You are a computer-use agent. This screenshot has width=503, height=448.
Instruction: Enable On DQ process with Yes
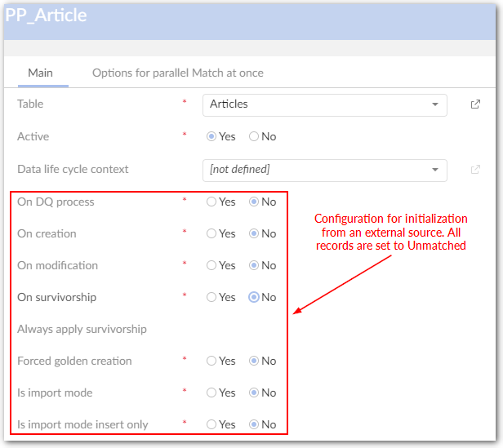211,202
